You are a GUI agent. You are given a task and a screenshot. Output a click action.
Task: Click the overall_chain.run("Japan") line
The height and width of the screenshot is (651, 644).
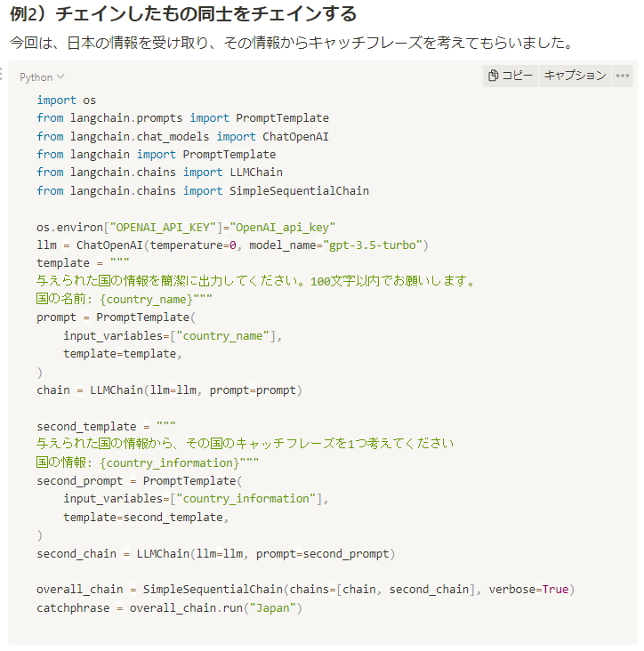[x=170, y=607]
